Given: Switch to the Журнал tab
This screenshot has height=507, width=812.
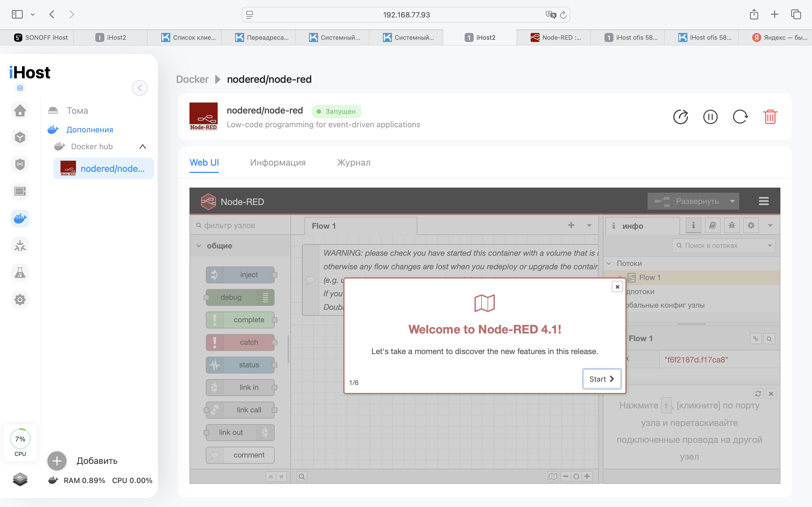Looking at the screenshot, I should pos(353,163).
